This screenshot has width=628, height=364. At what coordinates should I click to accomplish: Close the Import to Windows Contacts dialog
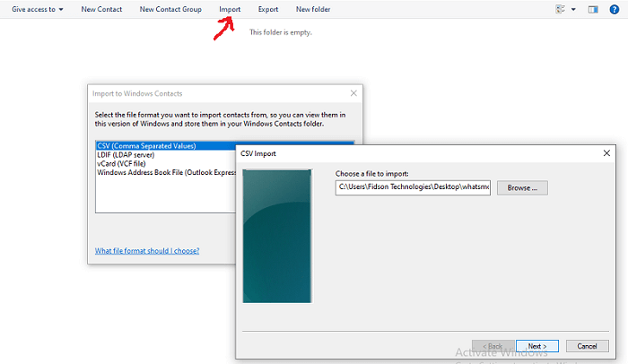tap(353, 93)
